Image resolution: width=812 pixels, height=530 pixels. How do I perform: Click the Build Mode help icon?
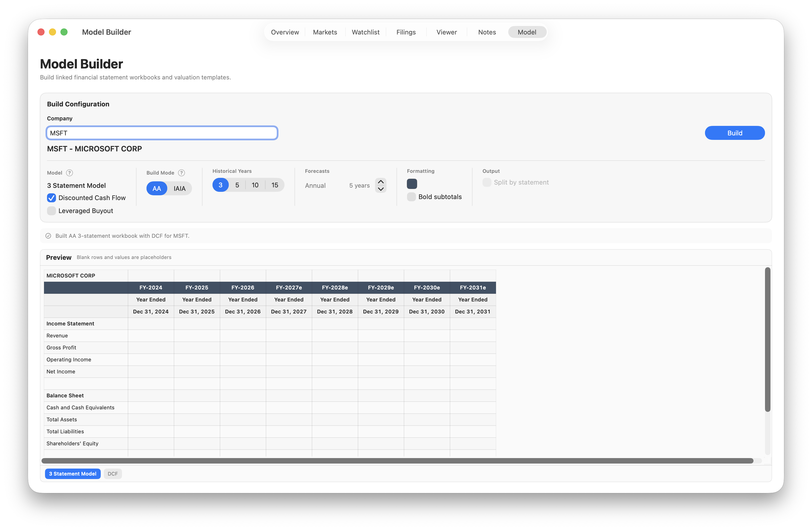pos(181,173)
